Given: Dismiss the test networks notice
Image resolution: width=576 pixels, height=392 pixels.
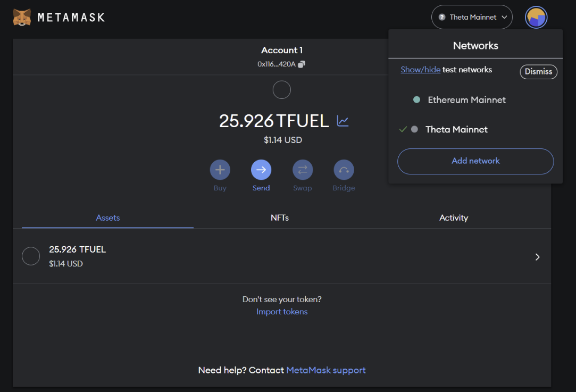Looking at the screenshot, I should pyautogui.click(x=539, y=72).
